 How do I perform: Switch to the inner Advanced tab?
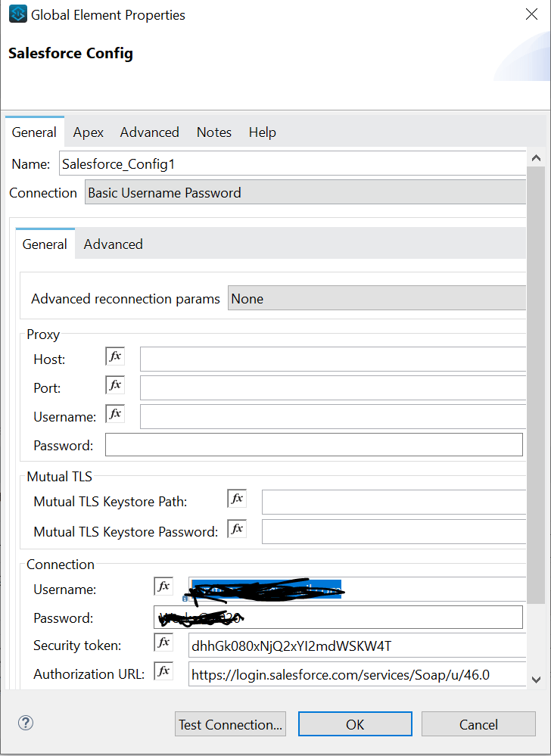pos(113,244)
